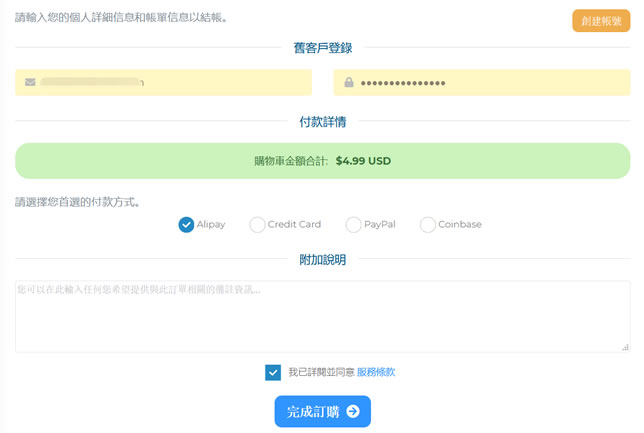Click the envelope icon in email field

tap(31, 82)
